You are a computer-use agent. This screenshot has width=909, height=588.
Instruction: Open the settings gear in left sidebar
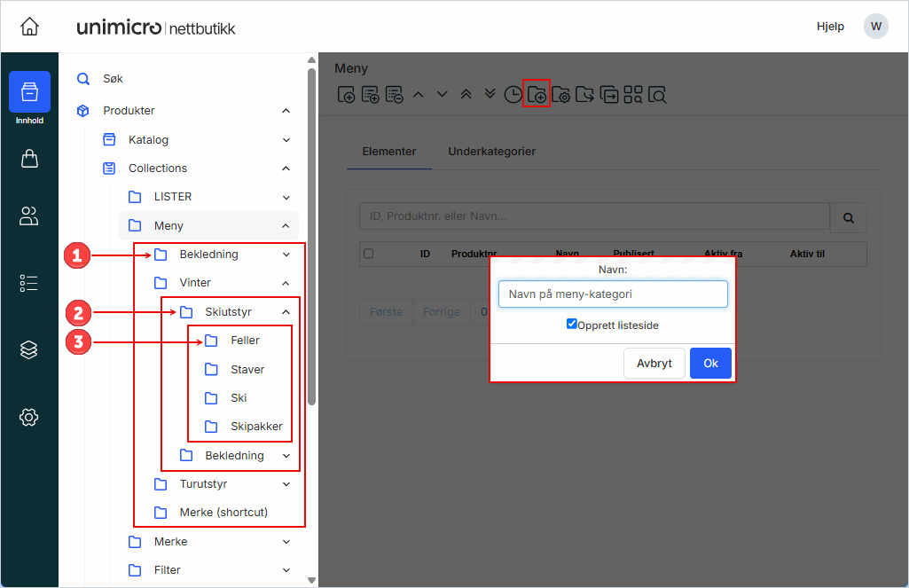pos(29,417)
